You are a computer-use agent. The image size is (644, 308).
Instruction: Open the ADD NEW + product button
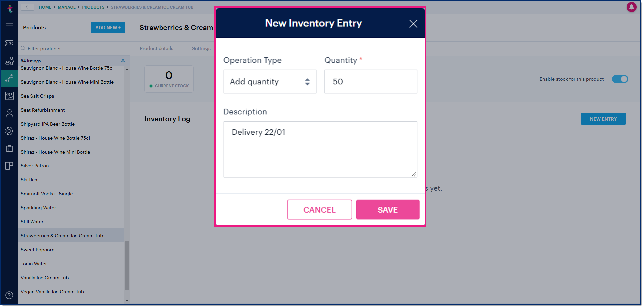(108, 28)
